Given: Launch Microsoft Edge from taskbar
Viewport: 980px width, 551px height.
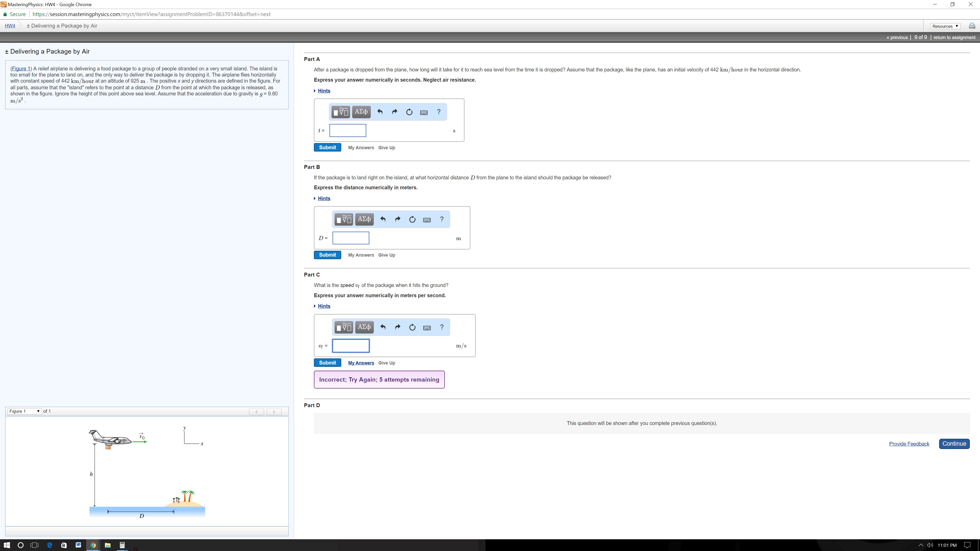Looking at the screenshot, I should [50, 545].
